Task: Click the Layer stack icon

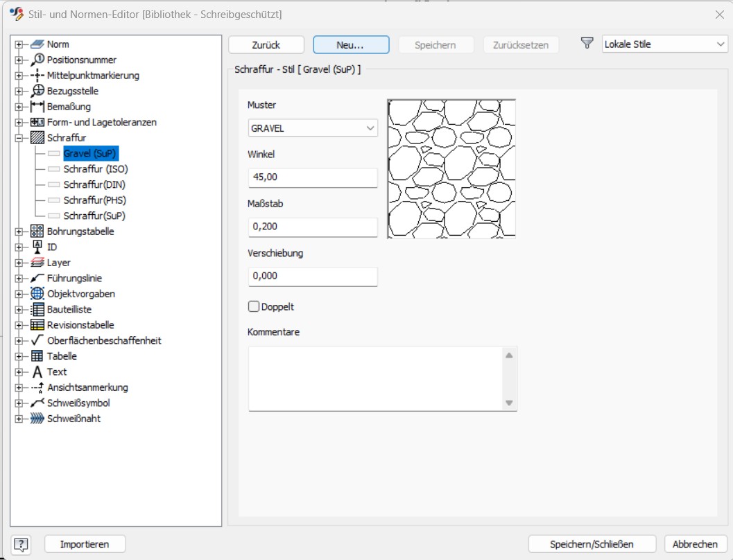Action: (x=37, y=263)
